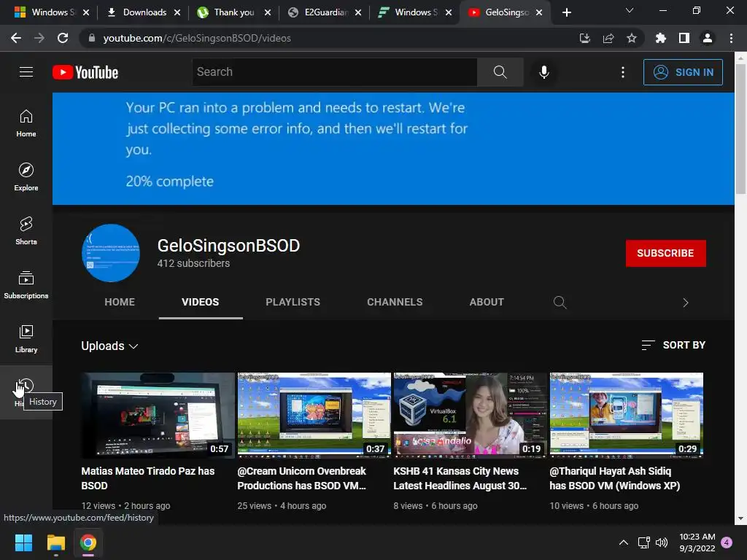This screenshot has height=560, width=747.
Task: Open KSHB 41 Kansas City News video title
Action: point(460,478)
